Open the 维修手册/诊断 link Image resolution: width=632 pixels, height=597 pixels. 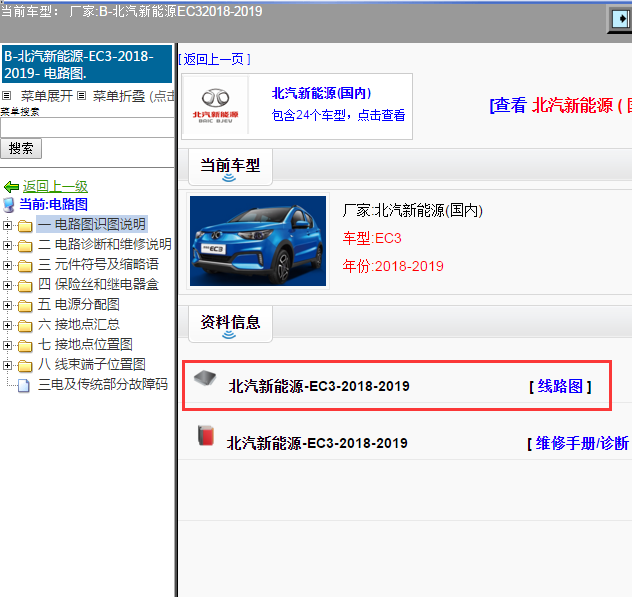580,443
